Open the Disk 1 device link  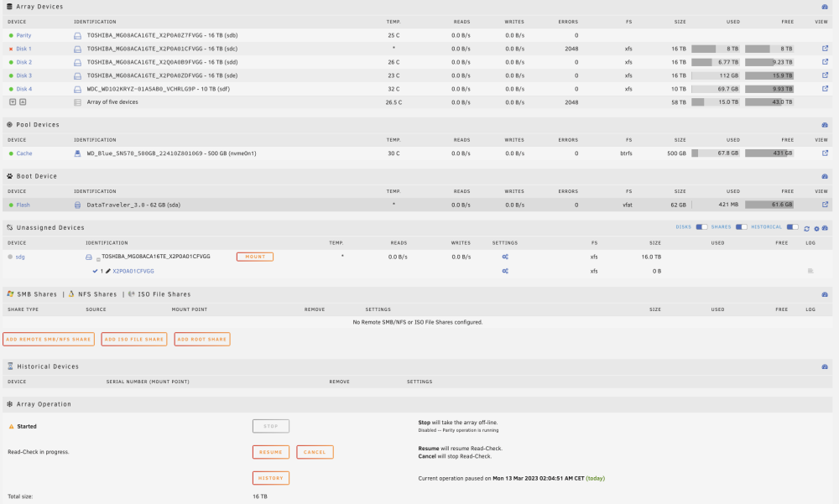tap(23, 49)
